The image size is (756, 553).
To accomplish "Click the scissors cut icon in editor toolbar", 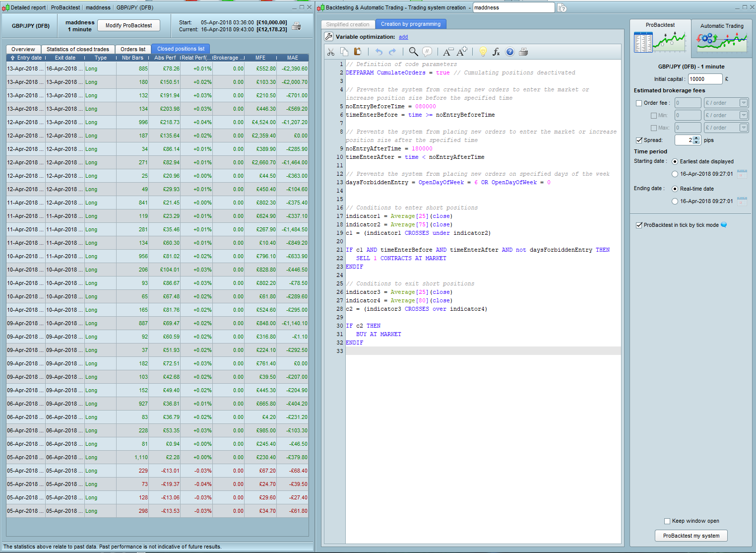I will pyautogui.click(x=331, y=52).
